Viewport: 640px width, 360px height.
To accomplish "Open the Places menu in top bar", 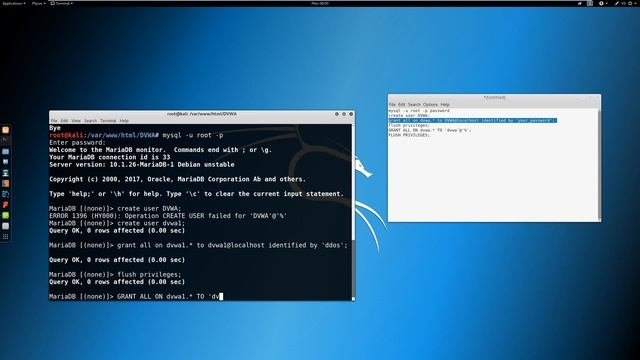I will (38, 3).
